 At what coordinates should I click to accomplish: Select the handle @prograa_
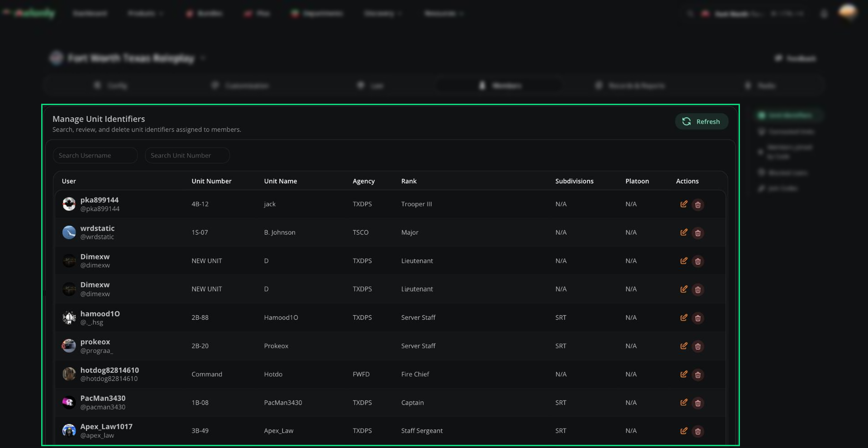pyautogui.click(x=97, y=351)
